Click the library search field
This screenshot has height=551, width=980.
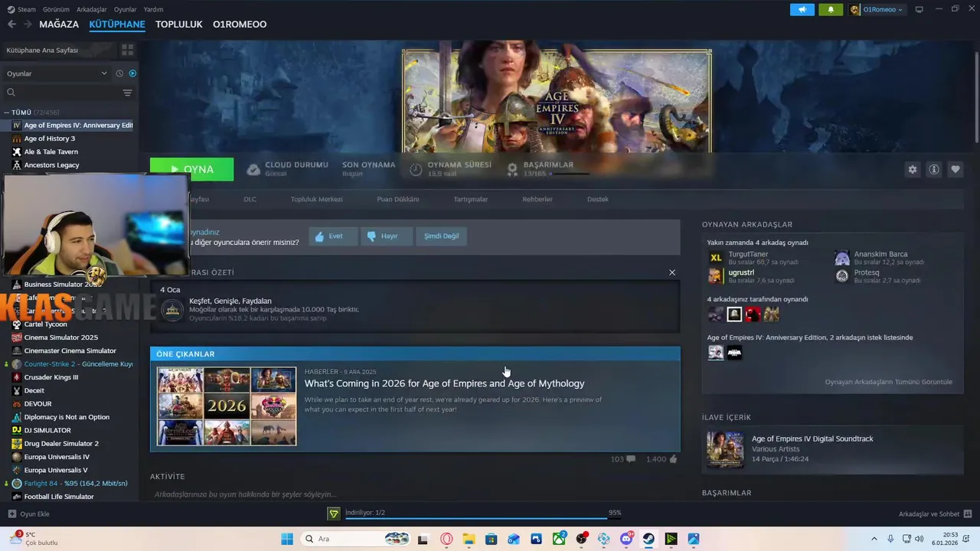click(x=61, y=93)
